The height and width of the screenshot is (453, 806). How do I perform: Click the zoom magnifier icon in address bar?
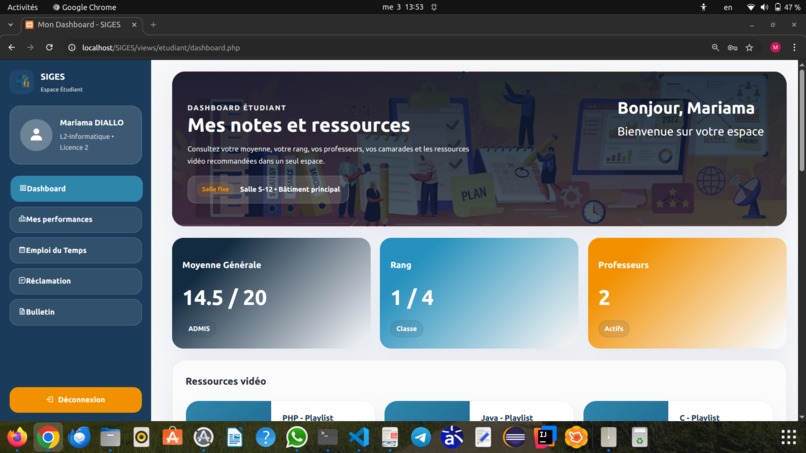(x=715, y=47)
